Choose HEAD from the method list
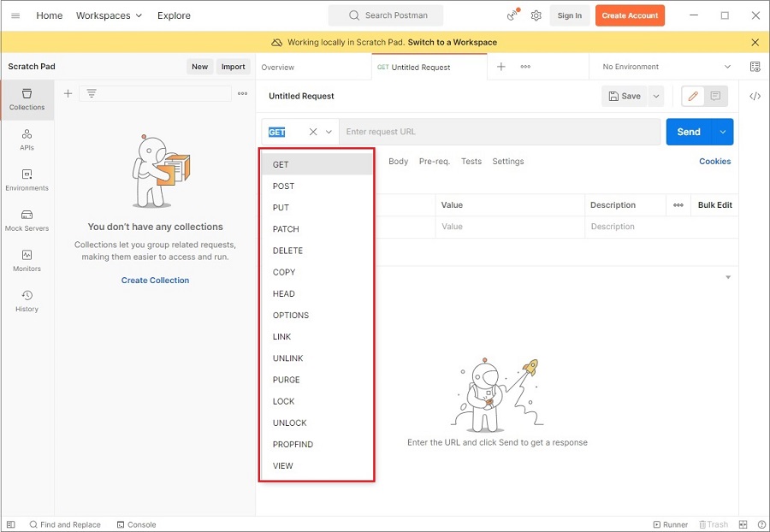Image resolution: width=770 pixels, height=532 pixels. click(317, 294)
